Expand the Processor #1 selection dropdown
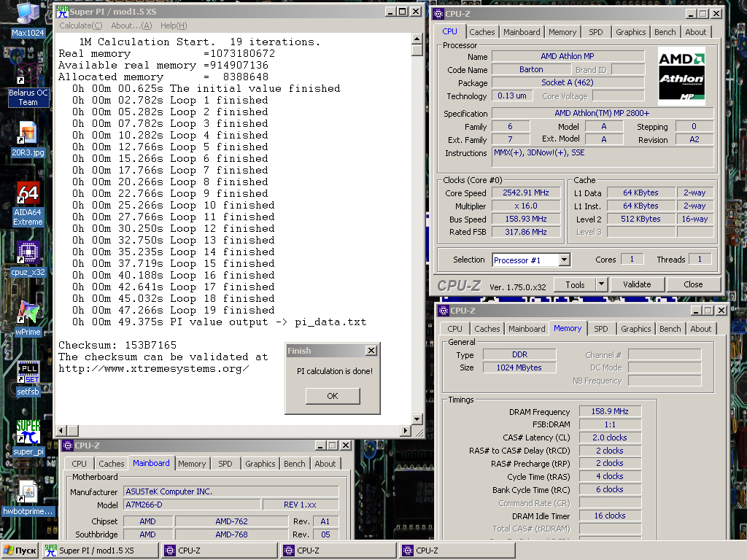This screenshot has width=747, height=560. coord(564,260)
